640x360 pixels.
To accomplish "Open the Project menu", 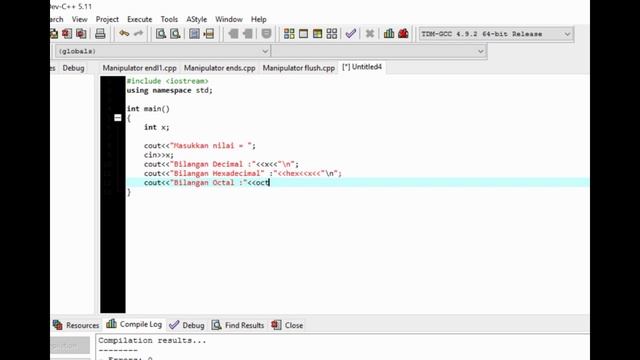I will coord(107,19).
